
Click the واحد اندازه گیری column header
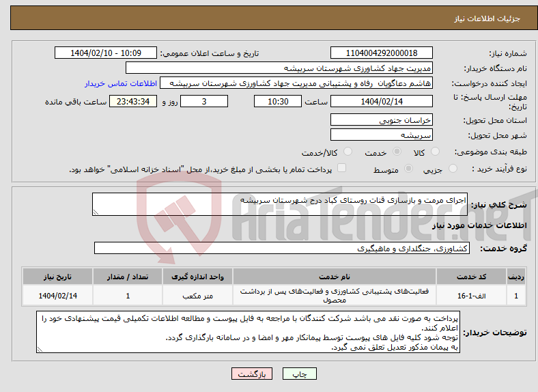(x=197, y=277)
